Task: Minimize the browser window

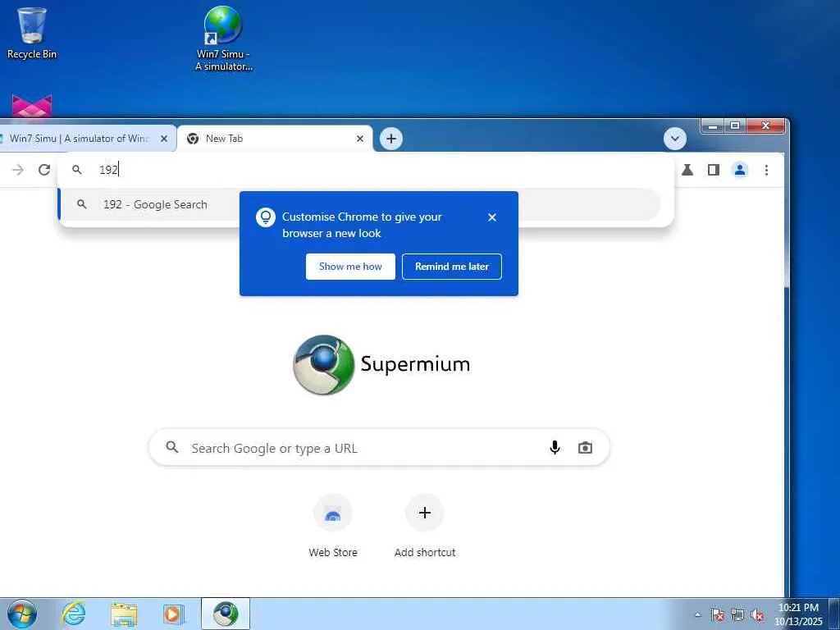Action: point(713,126)
